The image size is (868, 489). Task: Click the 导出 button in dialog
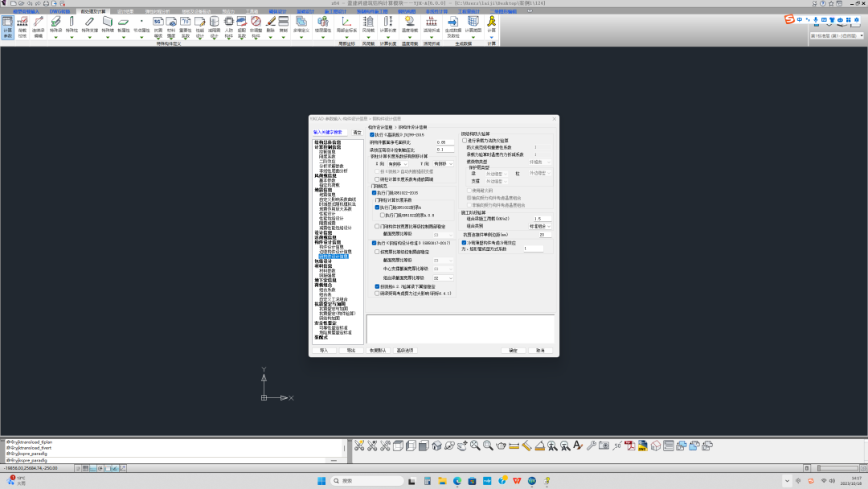pos(351,351)
